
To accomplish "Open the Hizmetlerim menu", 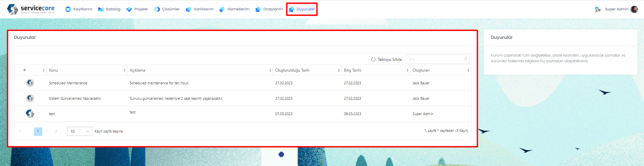I will [234, 9].
